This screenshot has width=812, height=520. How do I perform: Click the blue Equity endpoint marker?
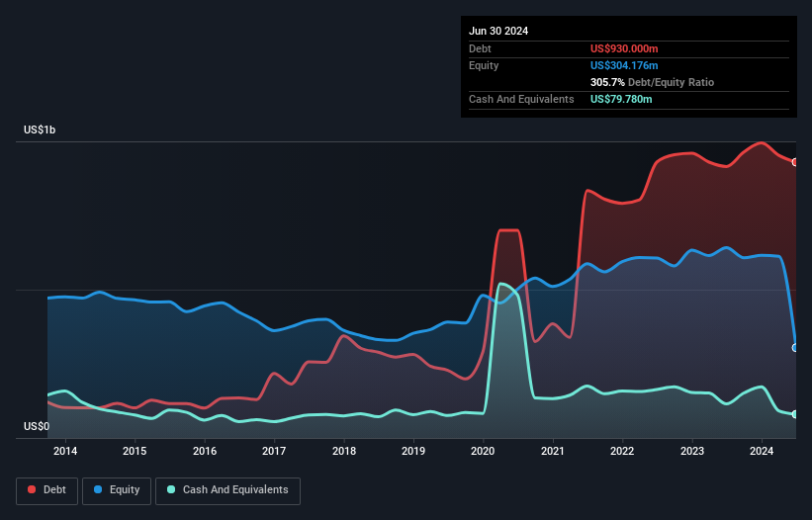click(795, 348)
